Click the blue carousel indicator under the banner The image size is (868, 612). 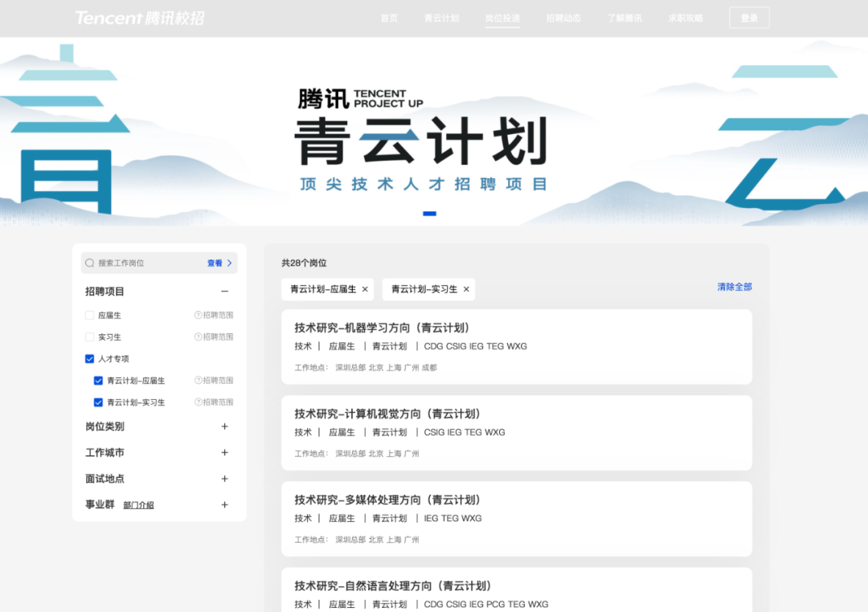coord(429,214)
